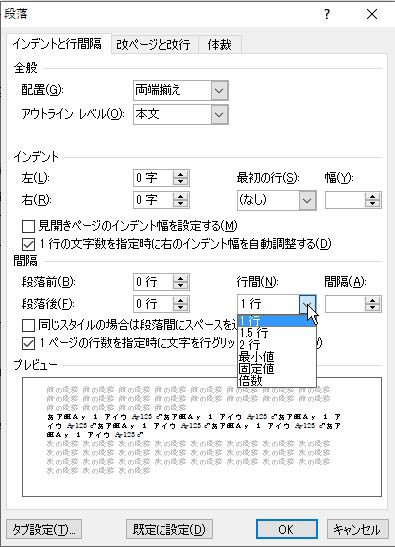Enable 同じスタイルの場合は段落間にスペース checkbox
The image size is (395, 547).
28,325
